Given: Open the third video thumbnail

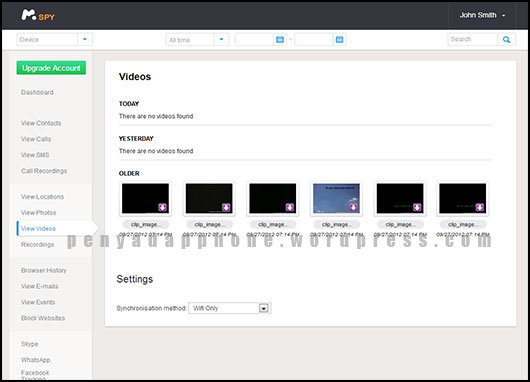Looking at the screenshot, I should pos(272,198).
